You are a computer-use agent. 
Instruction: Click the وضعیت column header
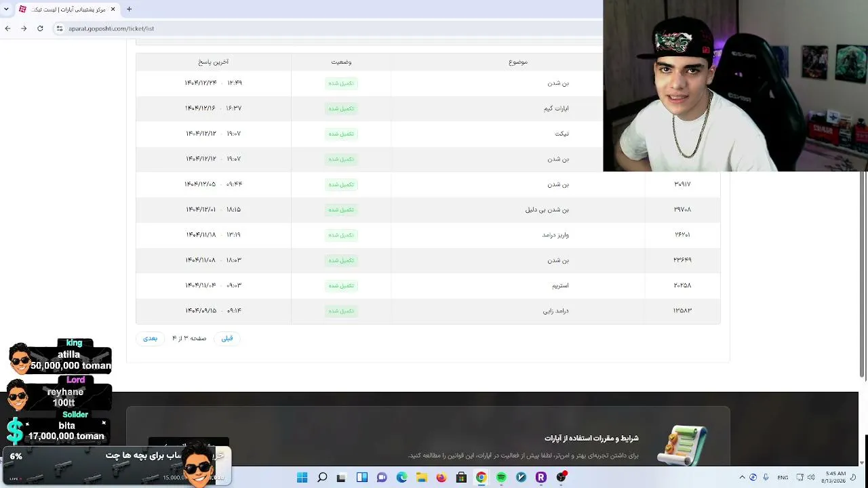341,62
